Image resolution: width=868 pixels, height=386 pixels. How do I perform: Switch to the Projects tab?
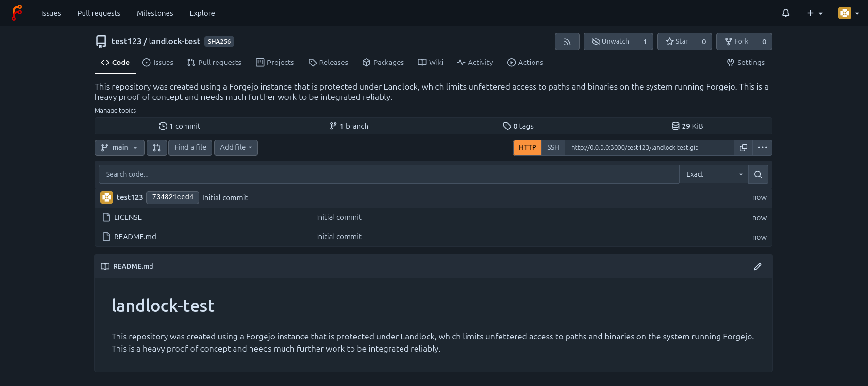[275, 63]
